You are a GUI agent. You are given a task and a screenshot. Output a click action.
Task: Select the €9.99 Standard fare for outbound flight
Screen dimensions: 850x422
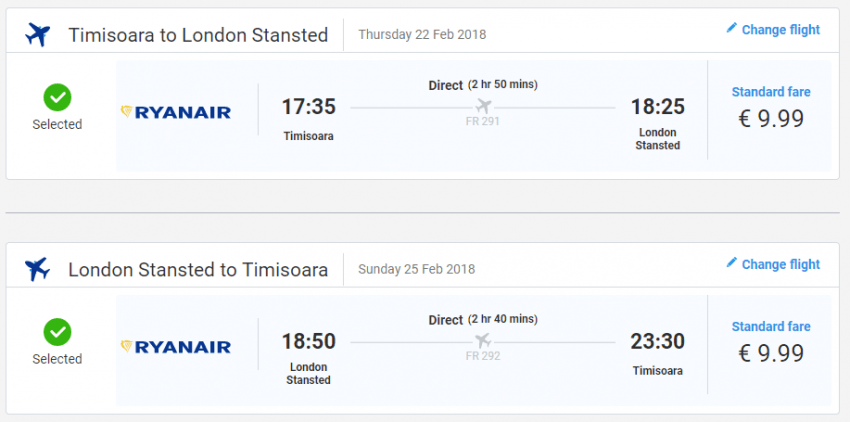pyautogui.click(x=770, y=118)
